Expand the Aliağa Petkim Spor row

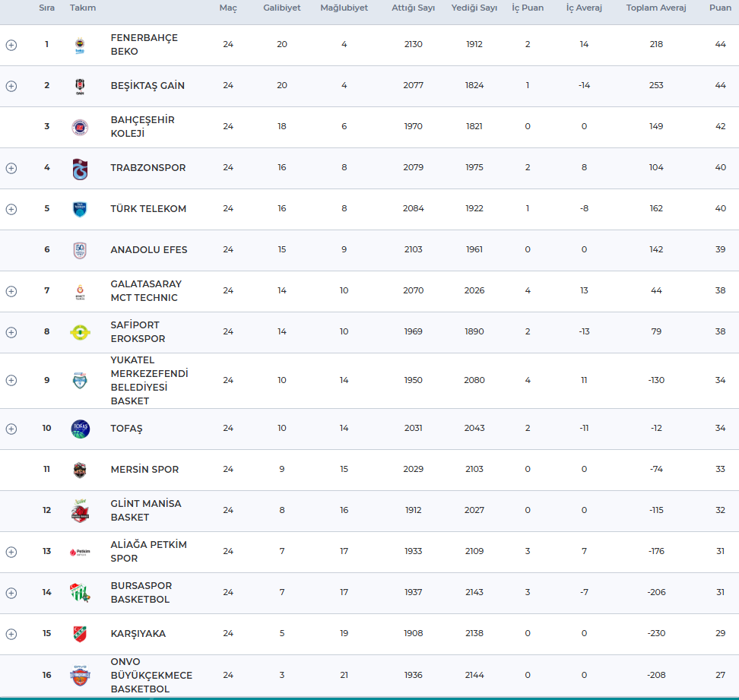tap(11, 552)
